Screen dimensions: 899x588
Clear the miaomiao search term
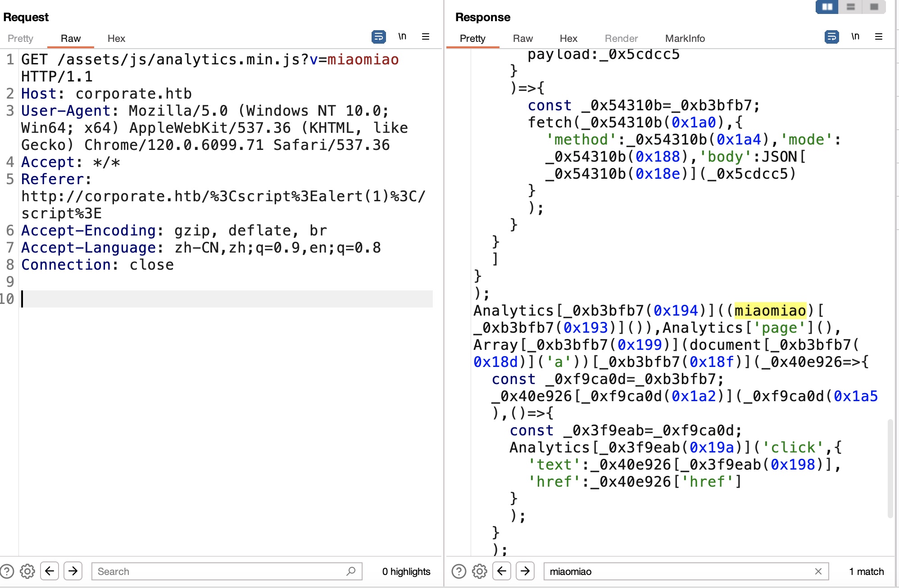coord(818,571)
